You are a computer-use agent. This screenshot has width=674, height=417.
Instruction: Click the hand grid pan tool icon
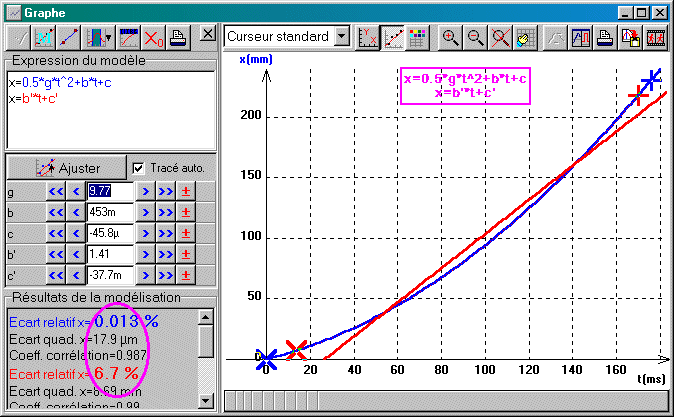coord(520,37)
